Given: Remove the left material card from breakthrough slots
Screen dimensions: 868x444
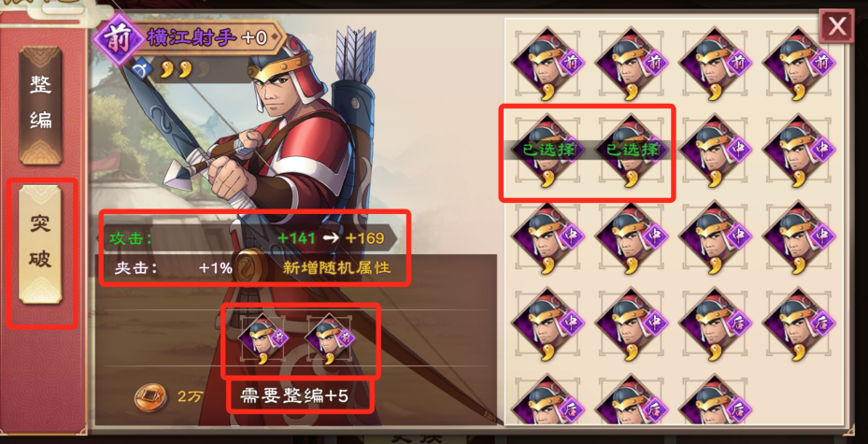Looking at the screenshot, I should pyautogui.click(x=263, y=338).
